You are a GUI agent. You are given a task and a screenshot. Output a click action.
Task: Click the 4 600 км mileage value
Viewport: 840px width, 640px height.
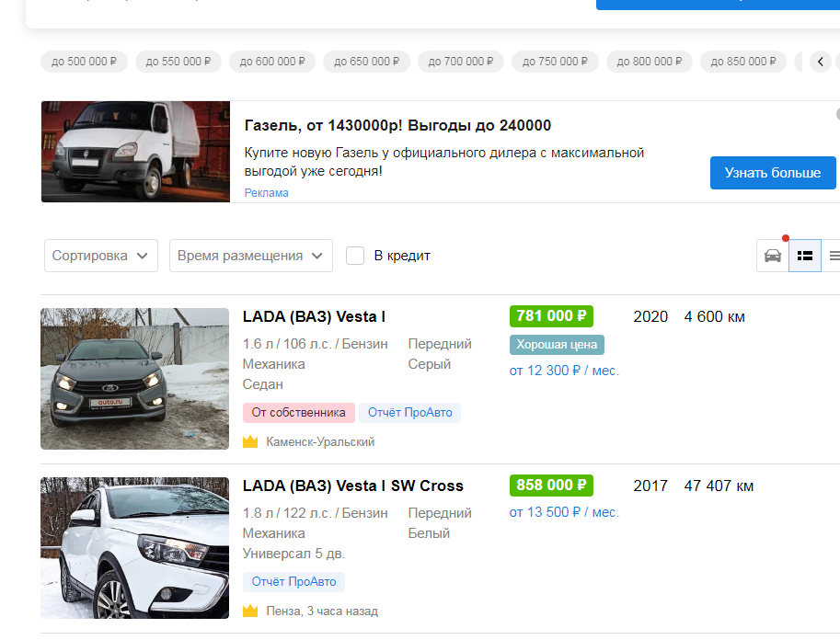714,316
